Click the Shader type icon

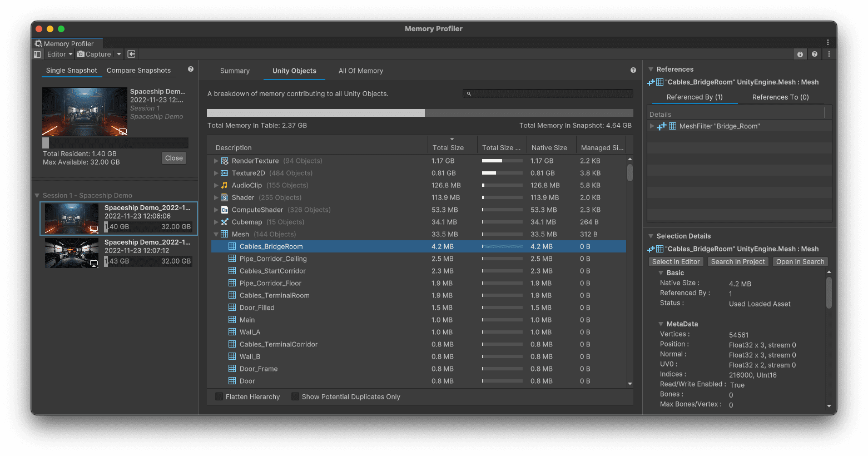pyautogui.click(x=225, y=197)
